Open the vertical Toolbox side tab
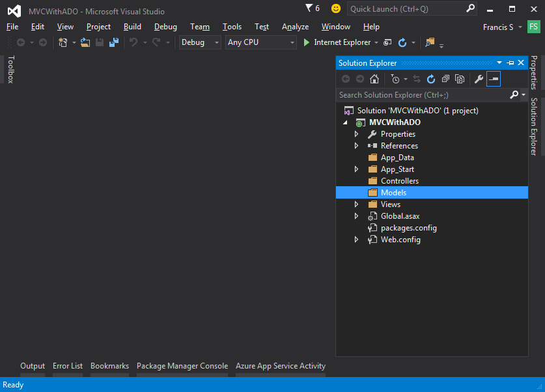 (x=11, y=70)
